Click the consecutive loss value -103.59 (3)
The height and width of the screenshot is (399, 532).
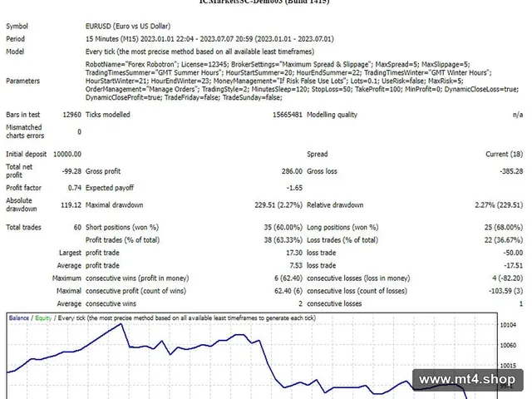tap(506, 291)
